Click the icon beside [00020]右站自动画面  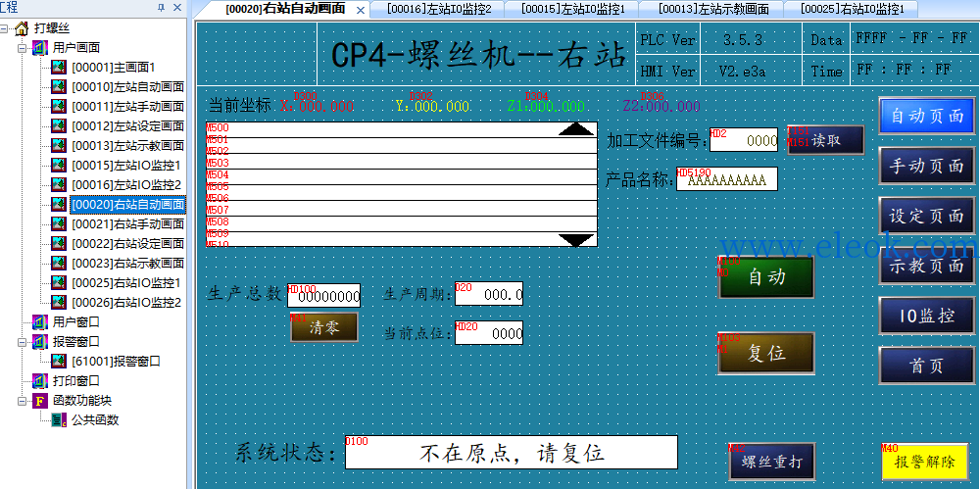coord(59,204)
